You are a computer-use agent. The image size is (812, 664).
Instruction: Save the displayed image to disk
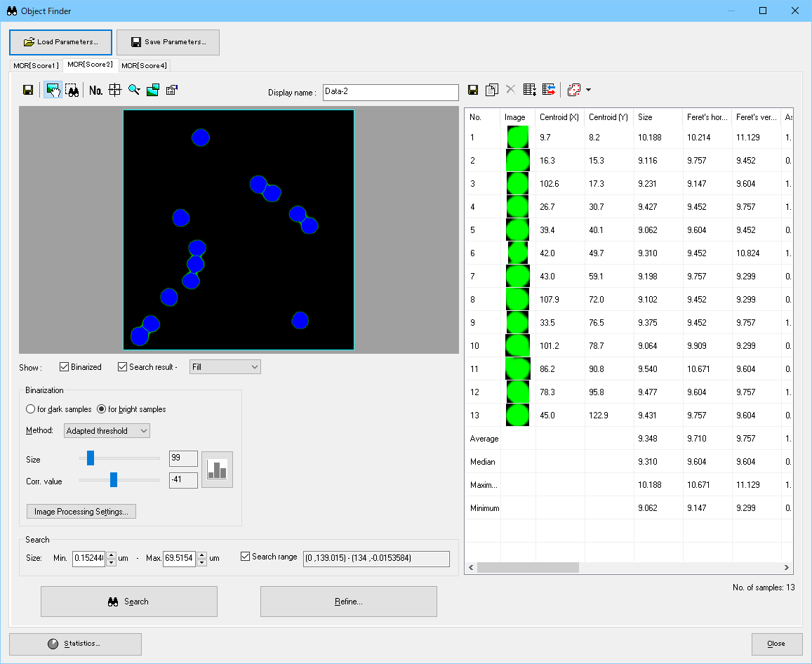coord(28,90)
